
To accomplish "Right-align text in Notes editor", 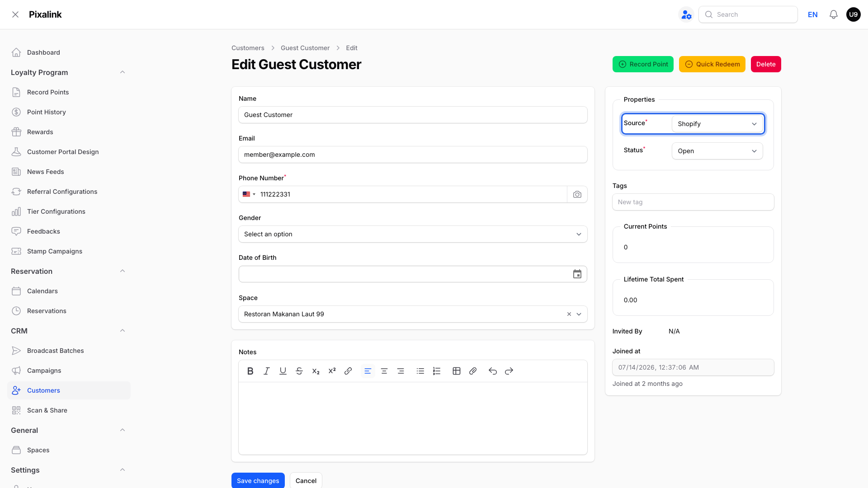I will (x=401, y=371).
